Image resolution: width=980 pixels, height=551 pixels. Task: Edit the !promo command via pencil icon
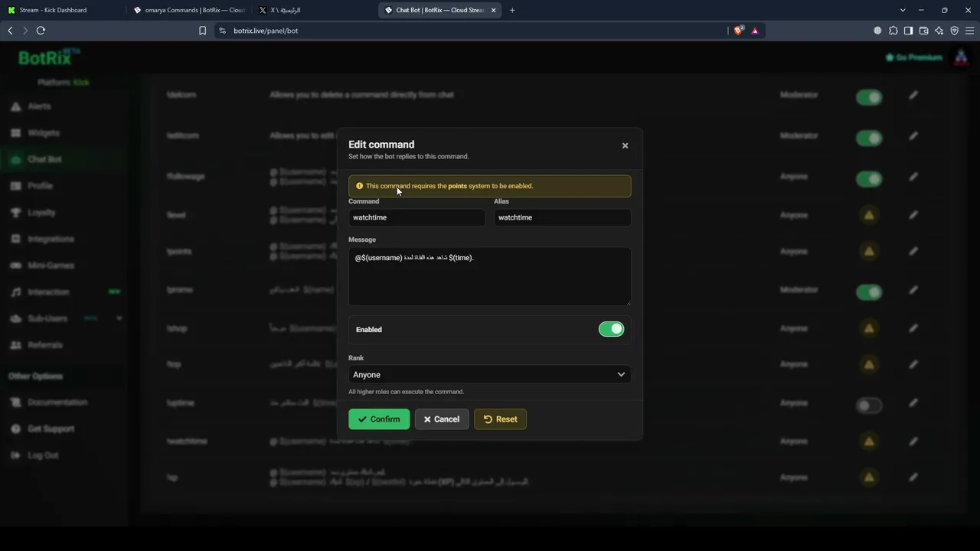[913, 289]
